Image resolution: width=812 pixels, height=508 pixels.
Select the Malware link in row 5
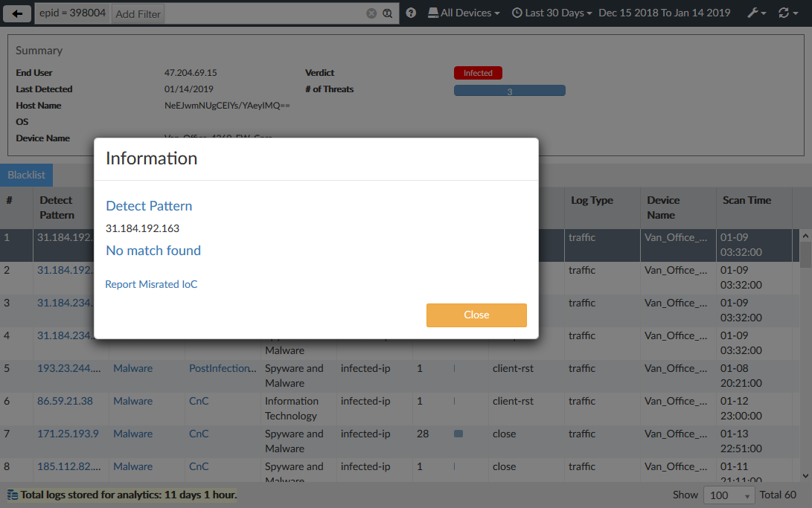(132, 368)
